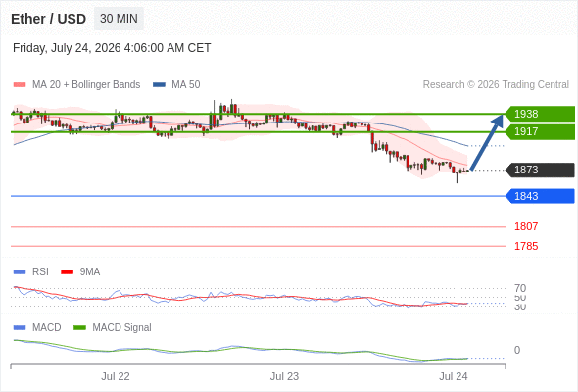Click the 1785 red support level

click(x=526, y=246)
